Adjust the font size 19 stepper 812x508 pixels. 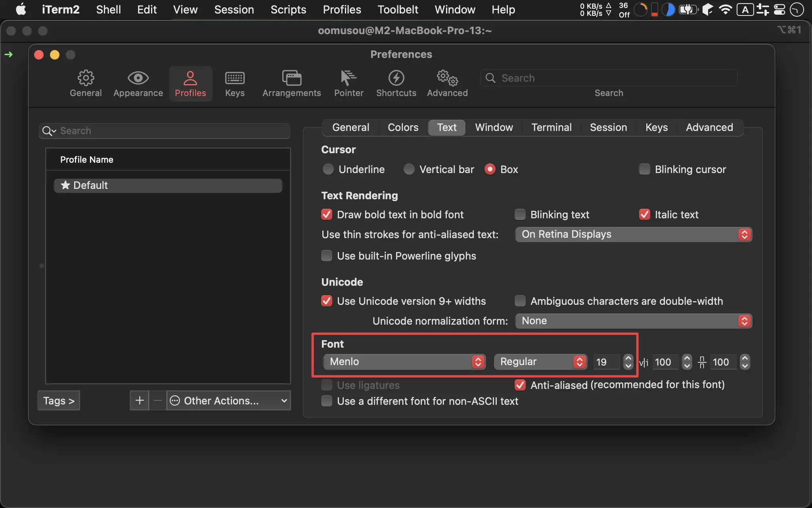[x=628, y=362]
